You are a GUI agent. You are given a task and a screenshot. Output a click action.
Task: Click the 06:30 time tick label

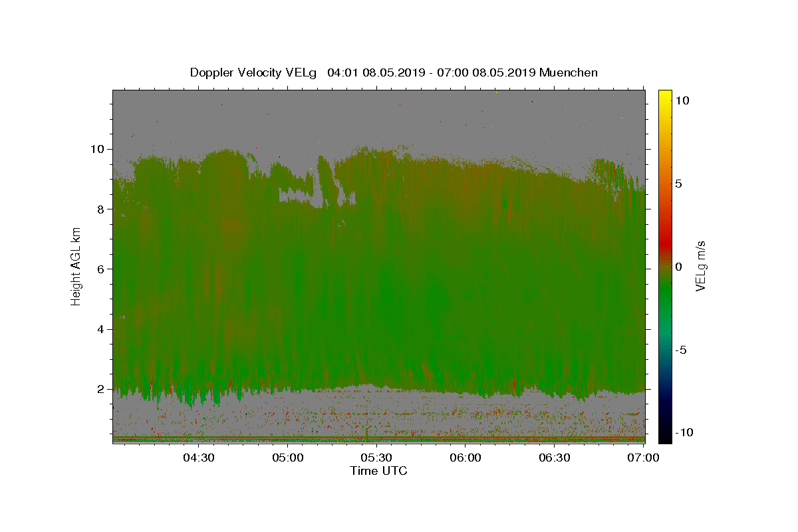tap(554, 458)
